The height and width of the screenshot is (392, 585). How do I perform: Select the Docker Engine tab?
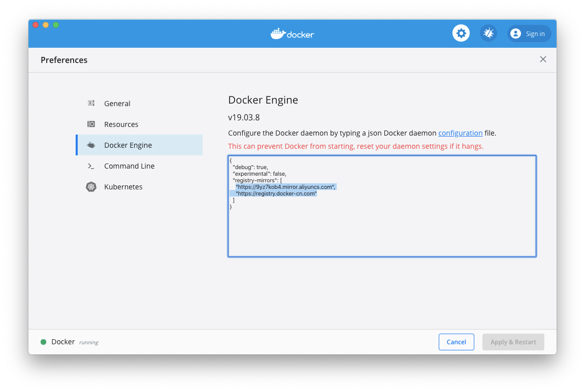pos(139,145)
